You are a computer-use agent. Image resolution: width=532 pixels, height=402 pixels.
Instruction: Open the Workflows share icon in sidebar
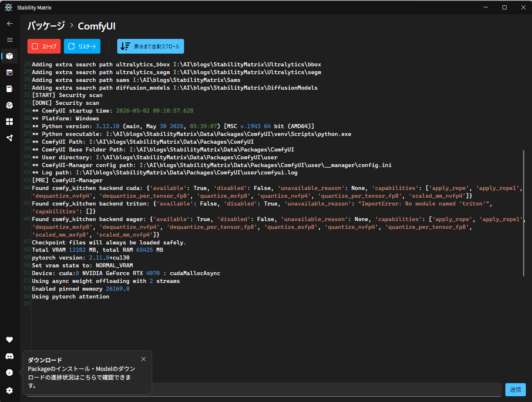[x=9, y=138]
